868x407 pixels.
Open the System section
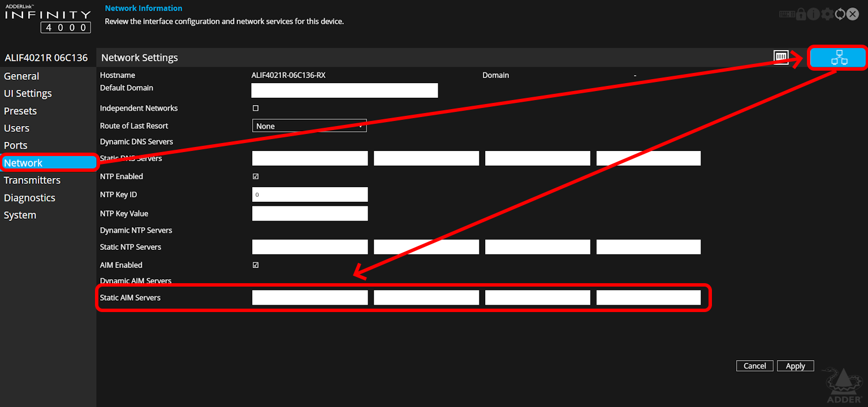[20, 215]
